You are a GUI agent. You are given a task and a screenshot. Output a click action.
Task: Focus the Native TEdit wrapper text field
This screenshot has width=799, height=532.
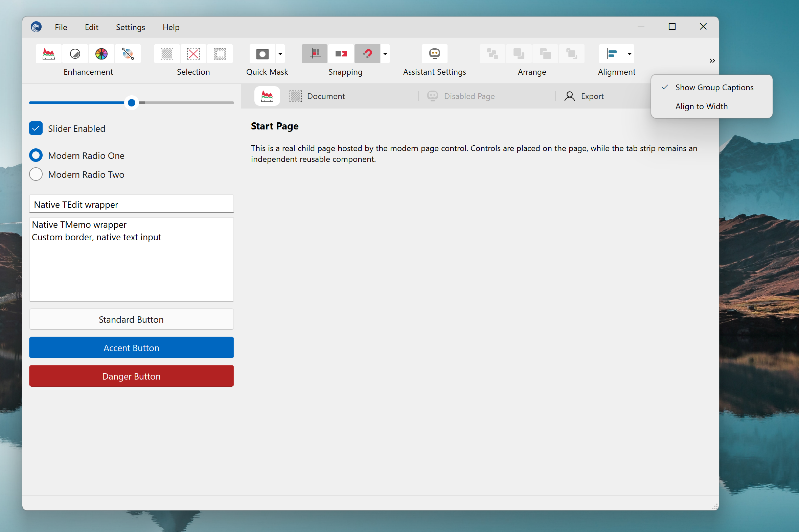[131, 204]
